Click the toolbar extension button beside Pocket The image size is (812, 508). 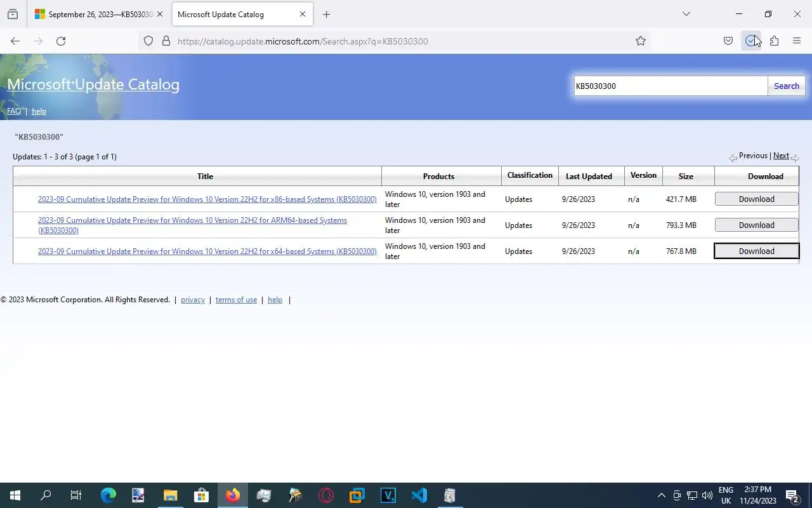pos(751,41)
